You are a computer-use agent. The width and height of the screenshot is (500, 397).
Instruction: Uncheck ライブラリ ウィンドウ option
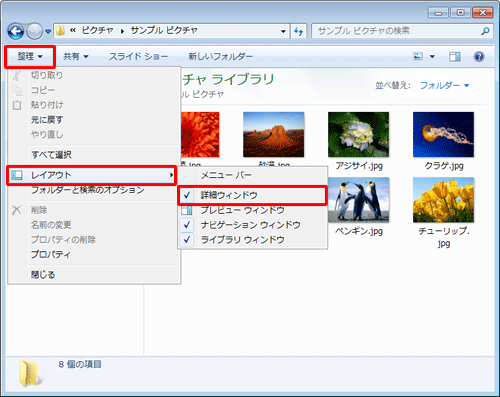tap(252, 240)
